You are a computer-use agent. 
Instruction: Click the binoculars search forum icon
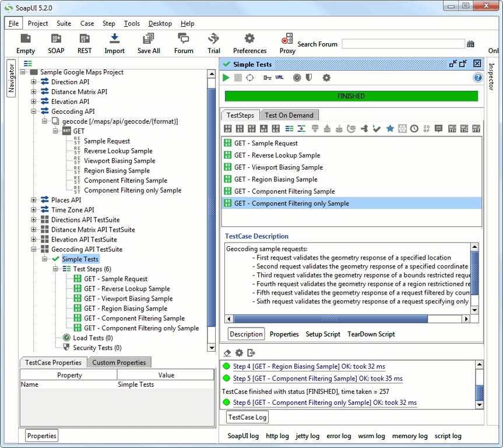coord(470,44)
